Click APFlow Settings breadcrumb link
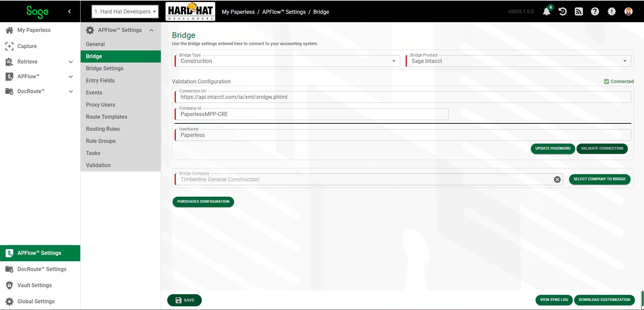 (x=284, y=12)
